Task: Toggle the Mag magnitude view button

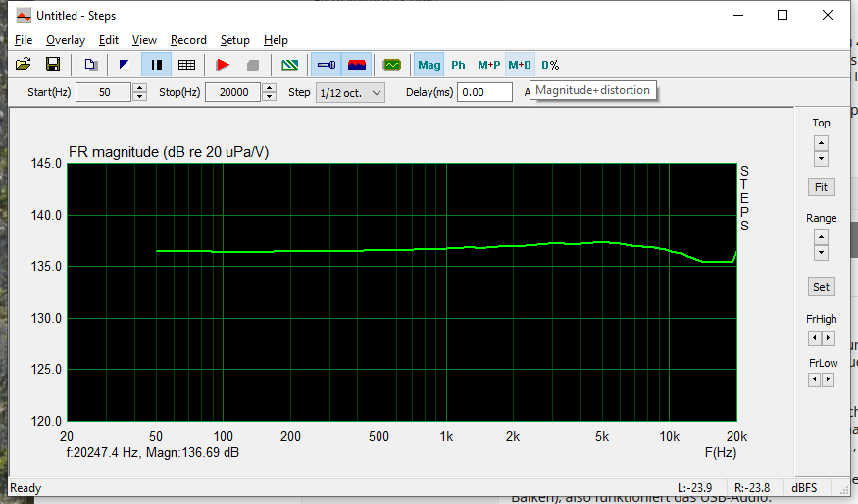Action: (429, 65)
